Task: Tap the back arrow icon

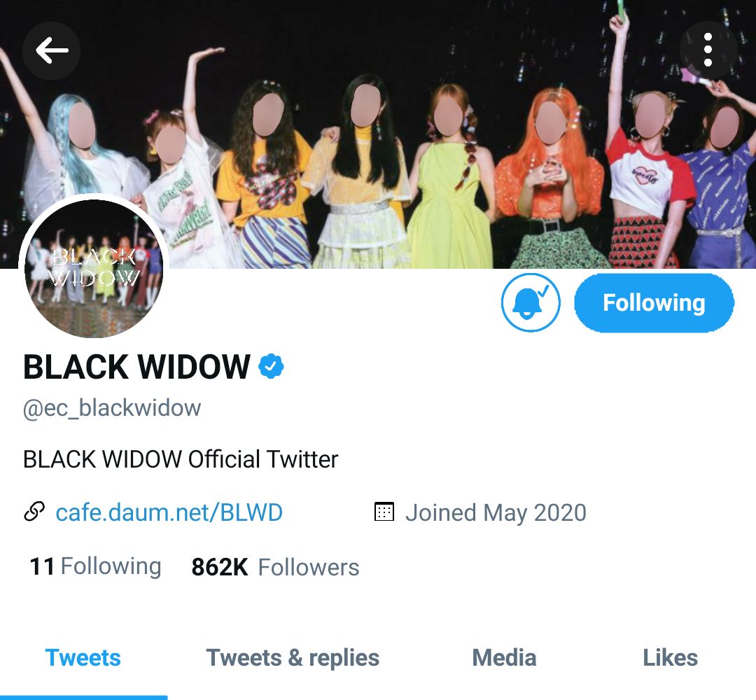Action: click(51, 50)
